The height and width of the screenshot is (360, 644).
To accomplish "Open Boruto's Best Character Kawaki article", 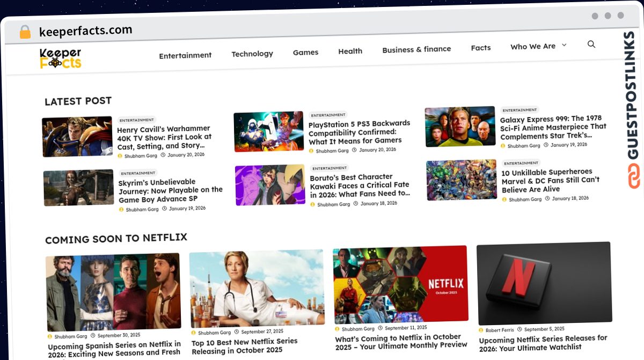I will coord(360,185).
